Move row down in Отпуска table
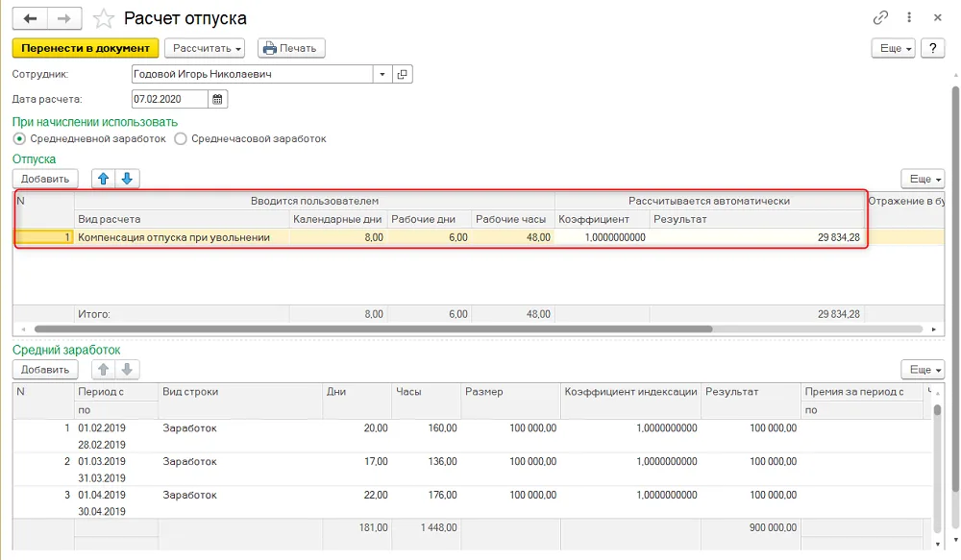Image resolution: width=961 pixels, height=560 pixels. [x=127, y=179]
